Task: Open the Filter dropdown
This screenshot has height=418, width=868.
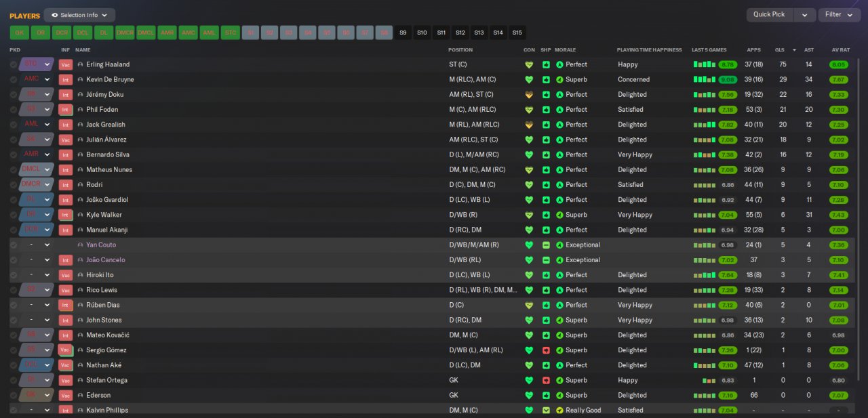Action: pos(840,14)
